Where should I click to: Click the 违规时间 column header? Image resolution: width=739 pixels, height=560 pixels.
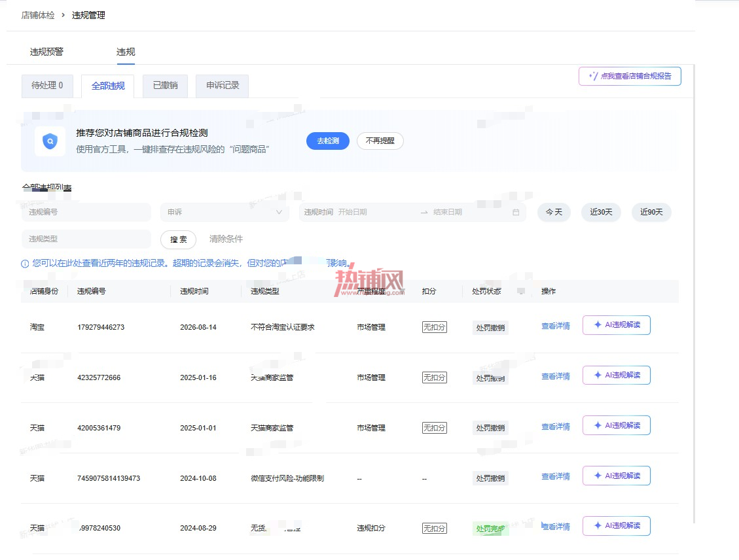pos(194,292)
